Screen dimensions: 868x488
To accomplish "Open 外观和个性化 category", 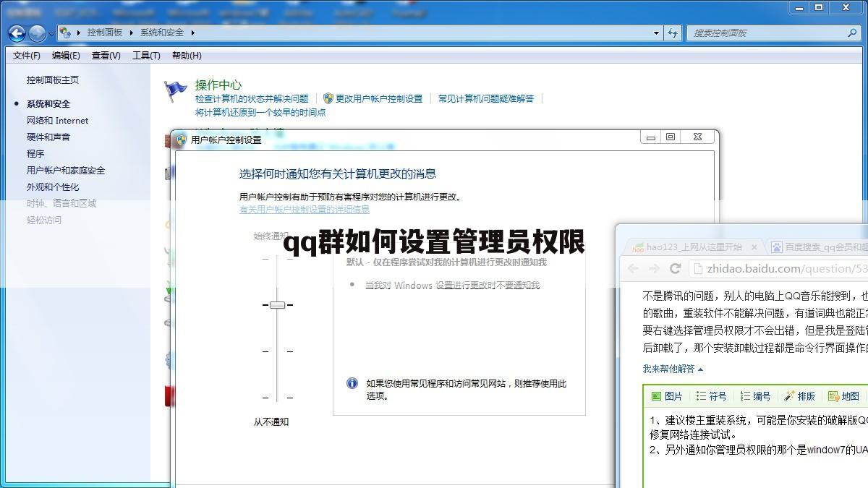I will tap(53, 187).
